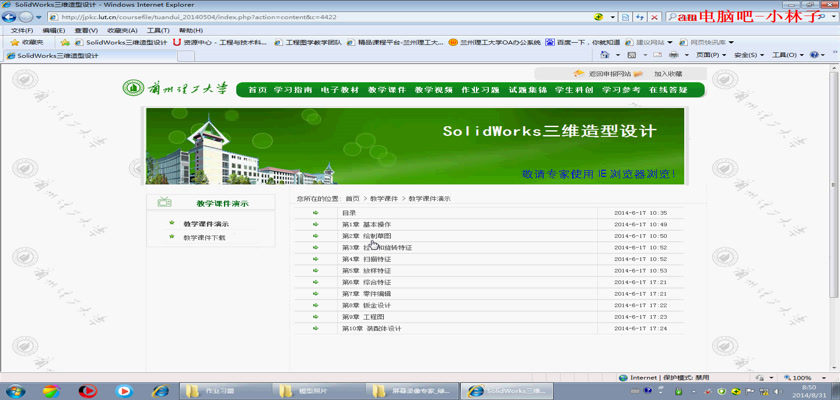Switch to 模型照片 folder on taskbar
The image size is (840, 400).
[x=319, y=391]
